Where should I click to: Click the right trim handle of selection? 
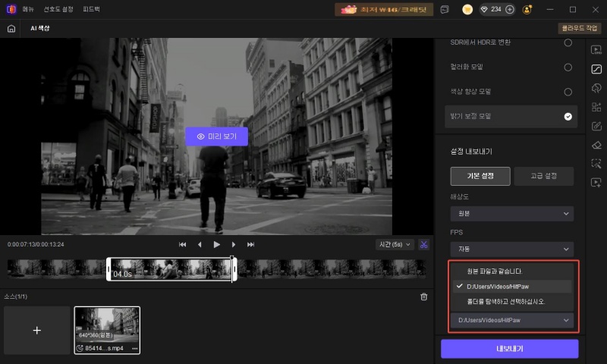(234, 269)
